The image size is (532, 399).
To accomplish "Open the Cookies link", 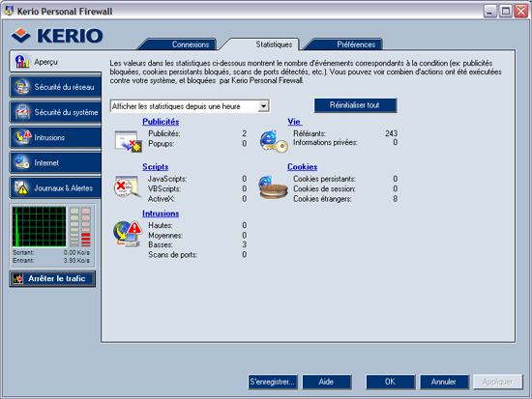I will coord(303,167).
